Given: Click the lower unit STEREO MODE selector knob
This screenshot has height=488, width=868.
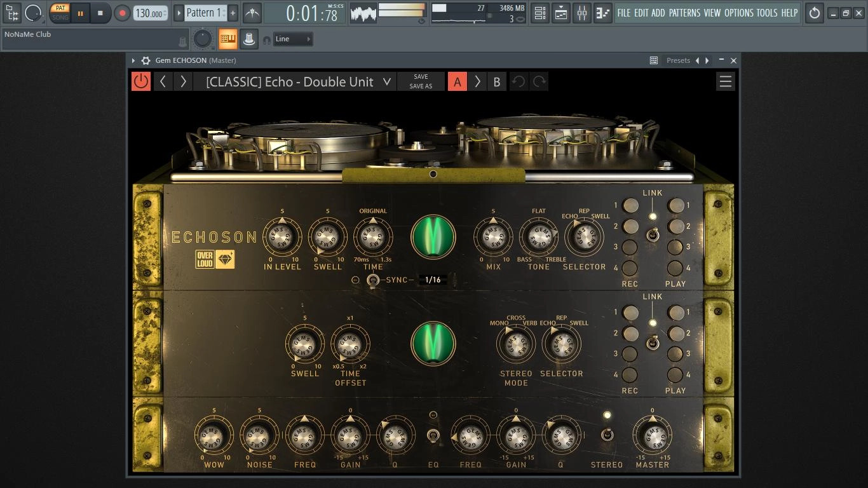Looking at the screenshot, I should tap(515, 344).
